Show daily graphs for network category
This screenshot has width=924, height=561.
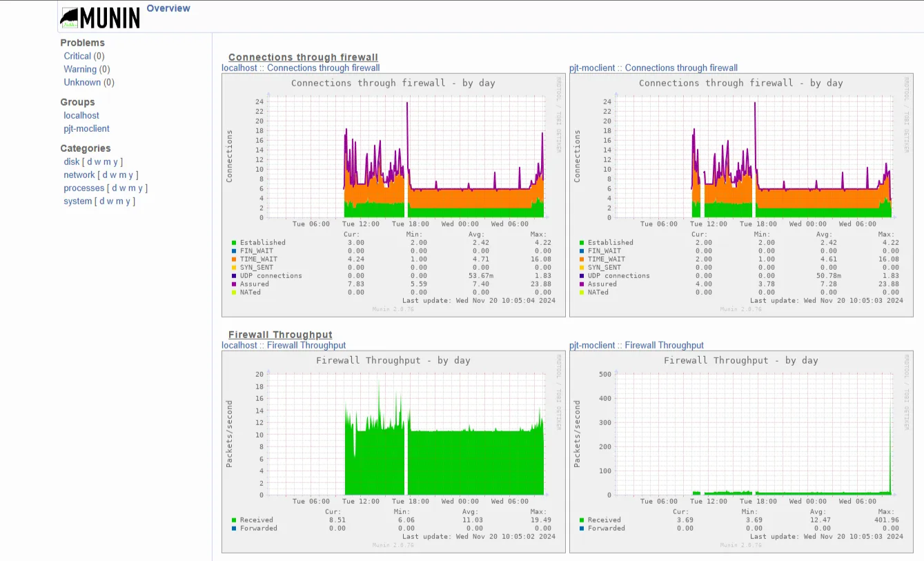click(x=105, y=175)
